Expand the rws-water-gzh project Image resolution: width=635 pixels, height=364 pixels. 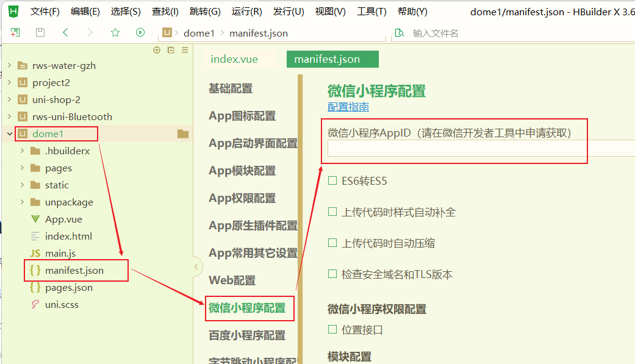coord(10,65)
